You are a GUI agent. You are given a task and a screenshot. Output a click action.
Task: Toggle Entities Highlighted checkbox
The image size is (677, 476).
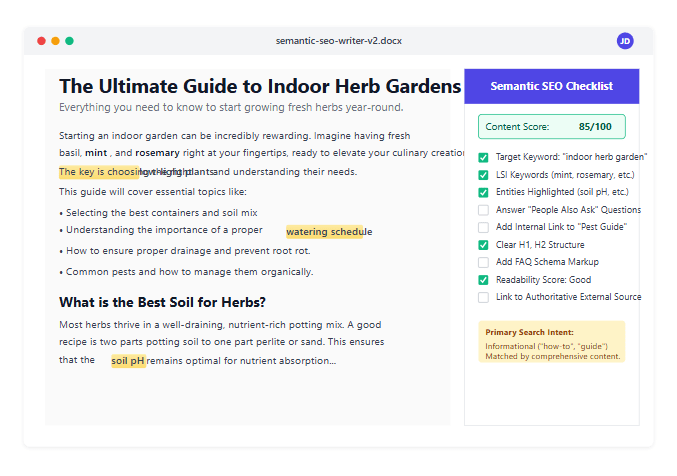click(483, 192)
